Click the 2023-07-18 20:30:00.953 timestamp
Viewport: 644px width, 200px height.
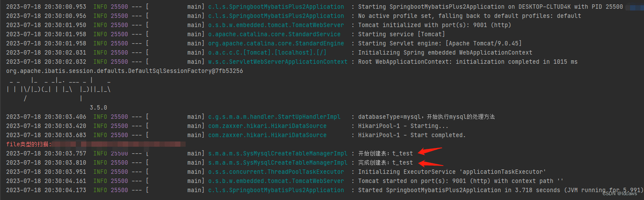pyautogui.click(x=46, y=7)
